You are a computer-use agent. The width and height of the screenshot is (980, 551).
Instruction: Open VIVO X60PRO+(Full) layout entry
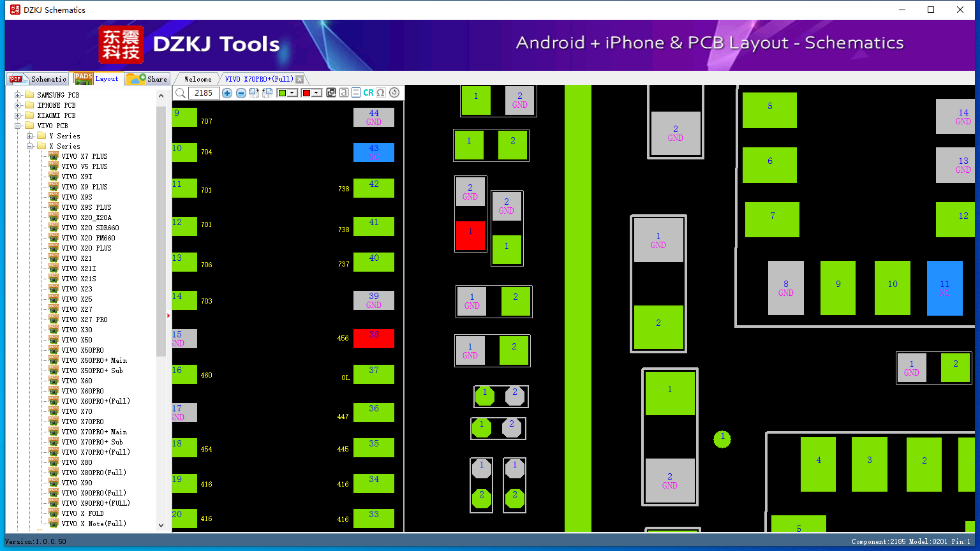(x=96, y=401)
